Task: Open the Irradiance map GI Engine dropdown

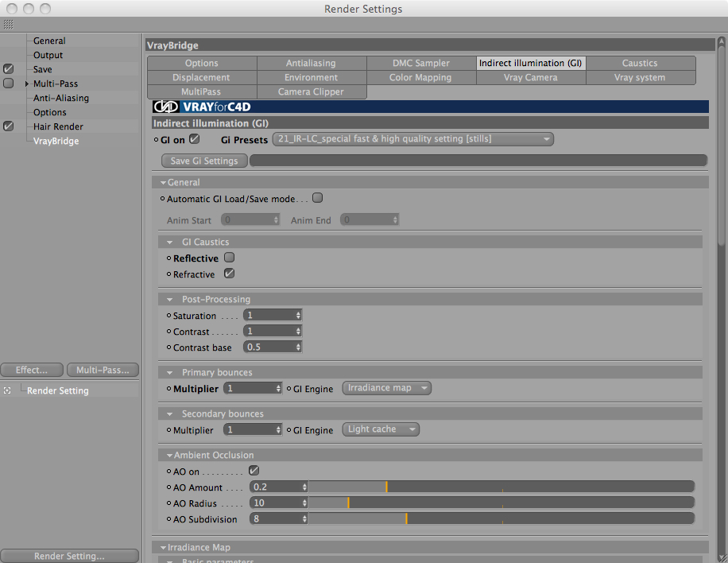Action: (387, 388)
